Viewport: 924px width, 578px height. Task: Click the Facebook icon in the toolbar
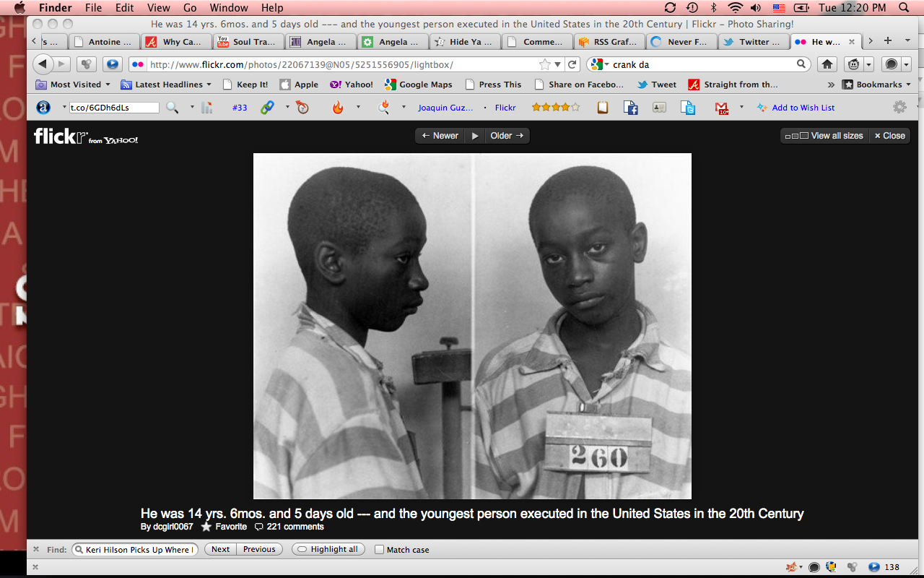click(631, 108)
